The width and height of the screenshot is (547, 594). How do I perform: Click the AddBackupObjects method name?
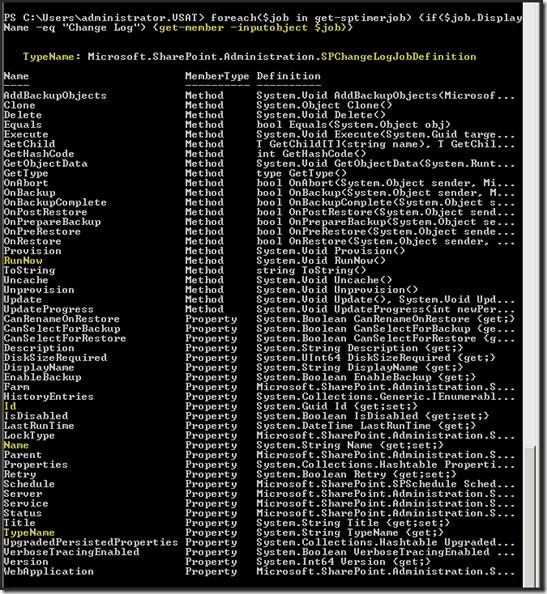(x=55, y=95)
